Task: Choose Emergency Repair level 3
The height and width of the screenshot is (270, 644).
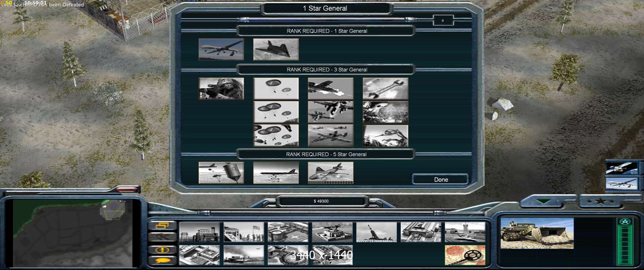Action: (386, 135)
